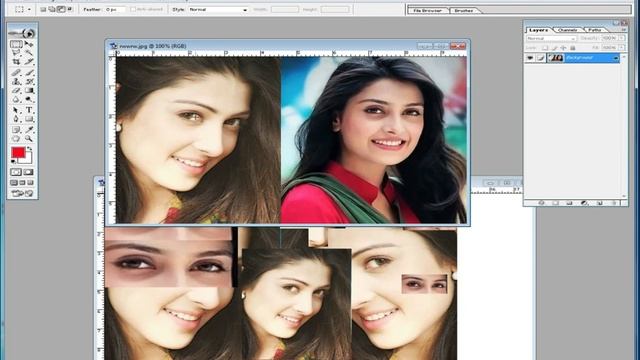Create a new layer set

[x=570, y=202]
